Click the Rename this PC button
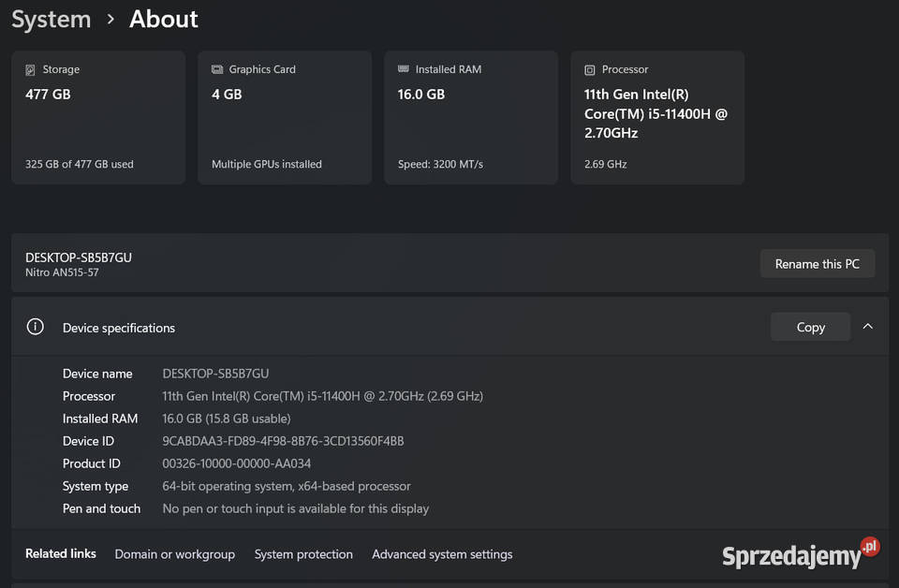This screenshot has height=588, width=899. [817, 263]
